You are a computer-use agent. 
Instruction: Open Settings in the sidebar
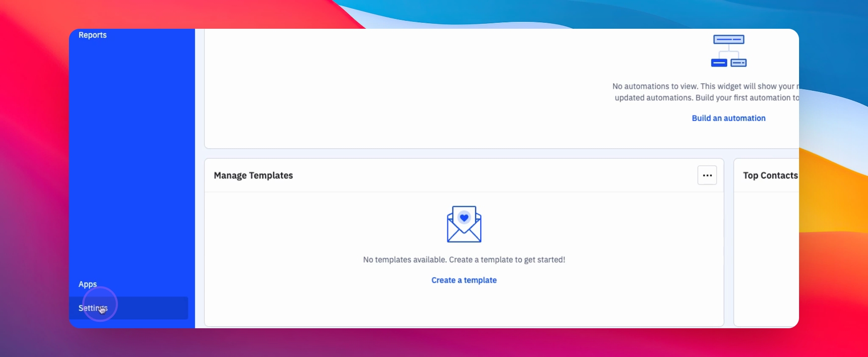[x=128, y=308]
